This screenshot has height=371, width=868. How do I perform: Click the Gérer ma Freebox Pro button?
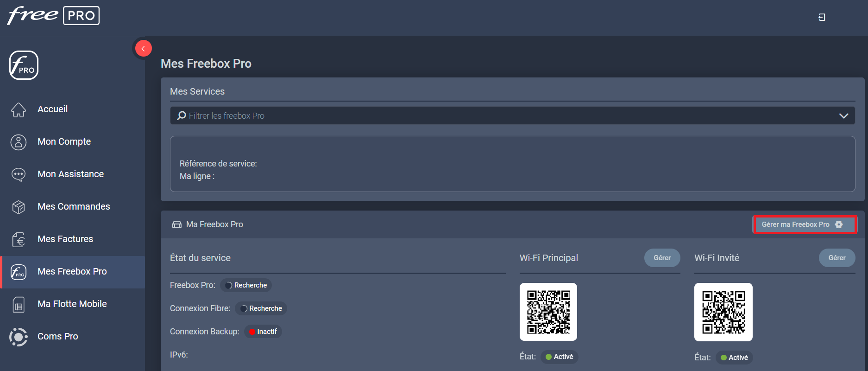pyautogui.click(x=804, y=224)
